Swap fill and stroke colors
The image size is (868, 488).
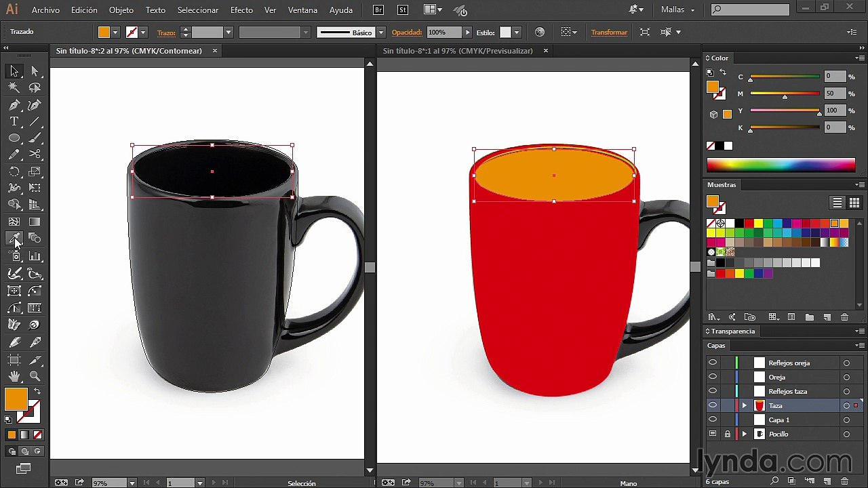coord(37,391)
